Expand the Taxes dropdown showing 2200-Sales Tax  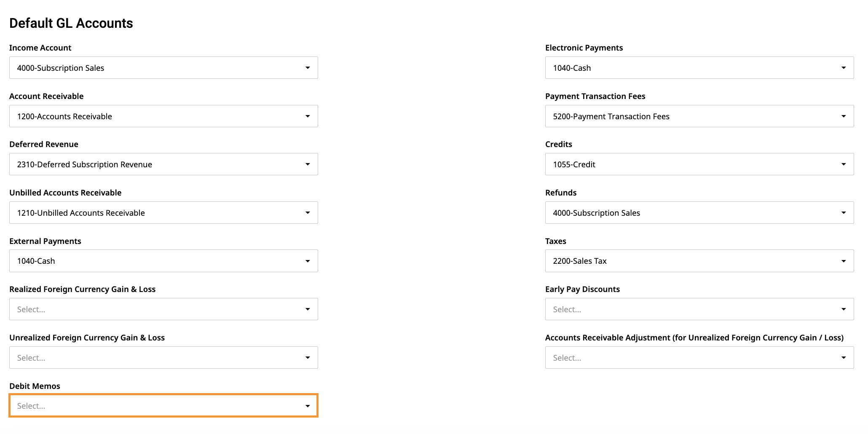699,261
